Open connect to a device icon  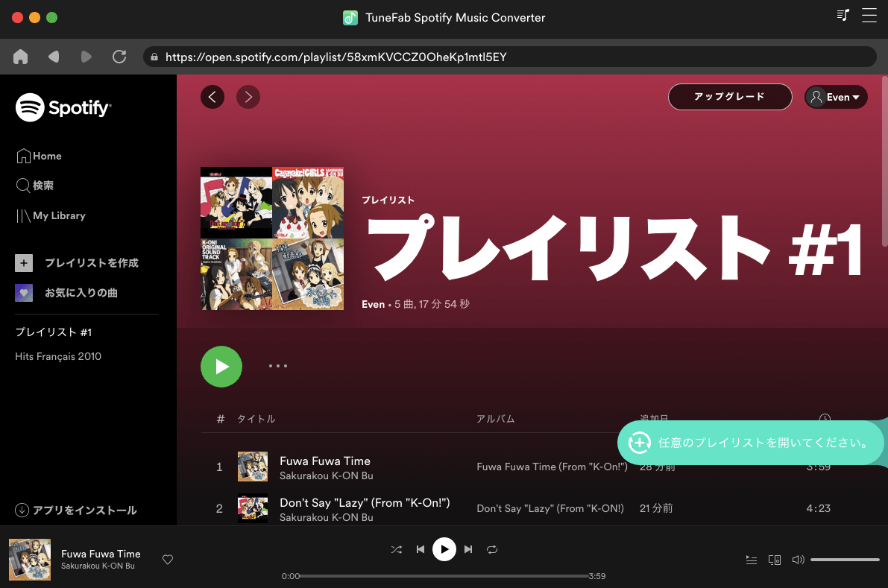point(775,560)
